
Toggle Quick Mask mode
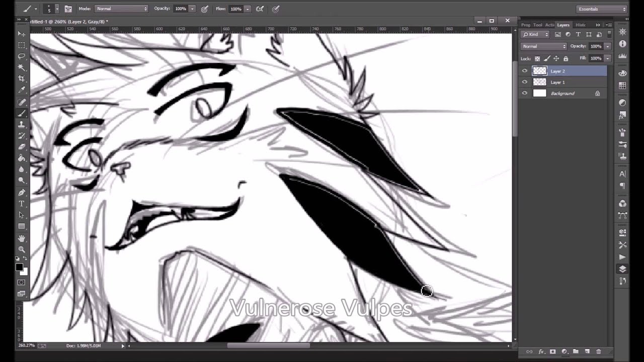pos(22,283)
